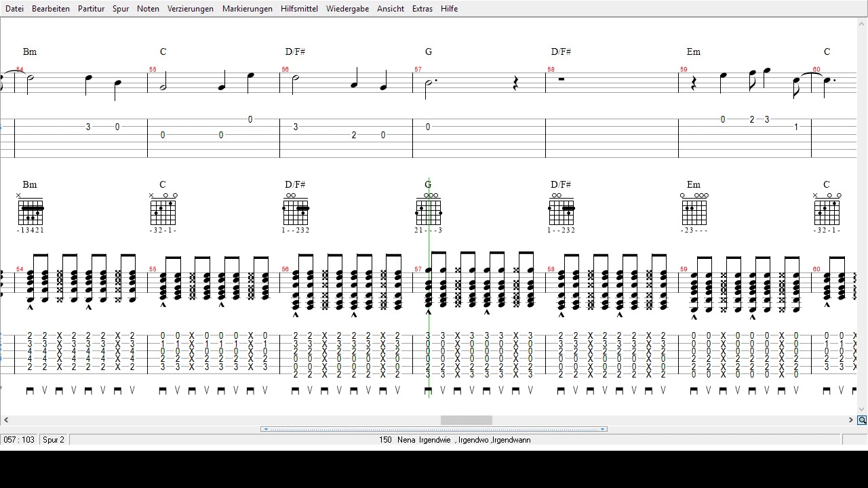Click the zoom magnifier icon beside the scrollbar
Screen dimensions: 868x488
click(x=862, y=420)
